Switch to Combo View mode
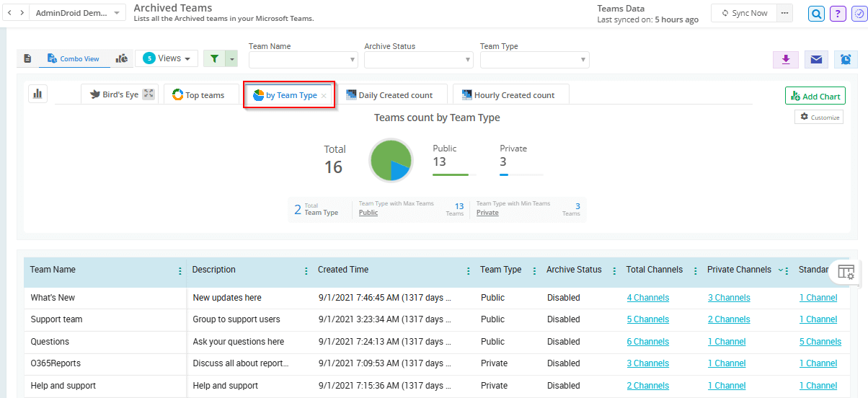Image resolution: width=868 pixels, height=398 pixels. [x=74, y=58]
